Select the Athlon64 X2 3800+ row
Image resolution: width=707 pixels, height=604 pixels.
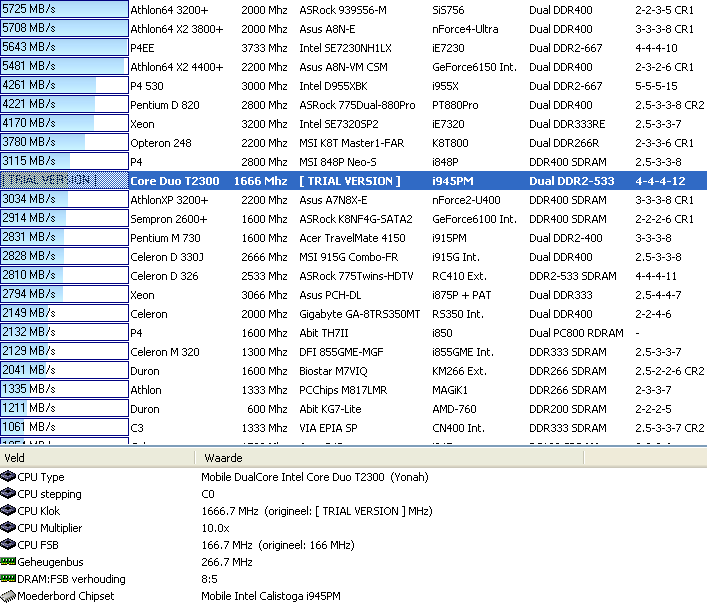click(354, 29)
